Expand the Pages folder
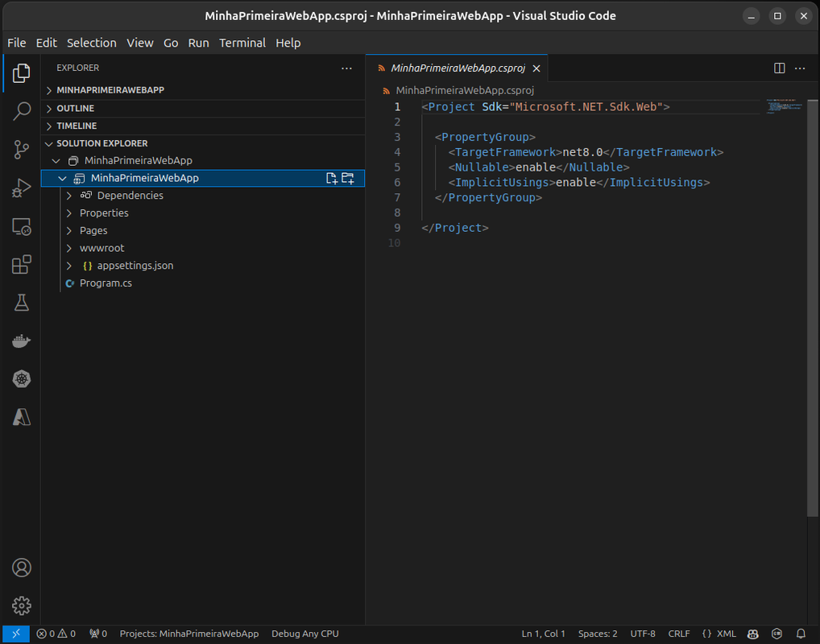The image size is (820, 644). coord(69,230)
